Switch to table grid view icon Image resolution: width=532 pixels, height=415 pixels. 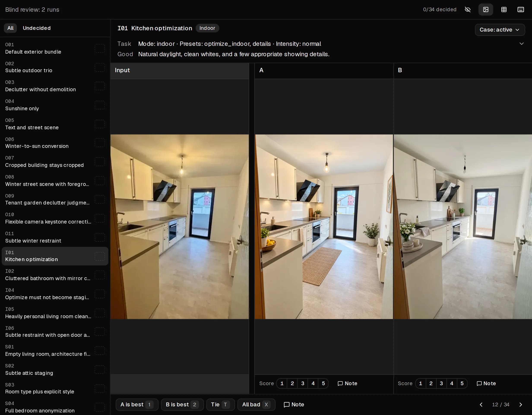(504, 10)
